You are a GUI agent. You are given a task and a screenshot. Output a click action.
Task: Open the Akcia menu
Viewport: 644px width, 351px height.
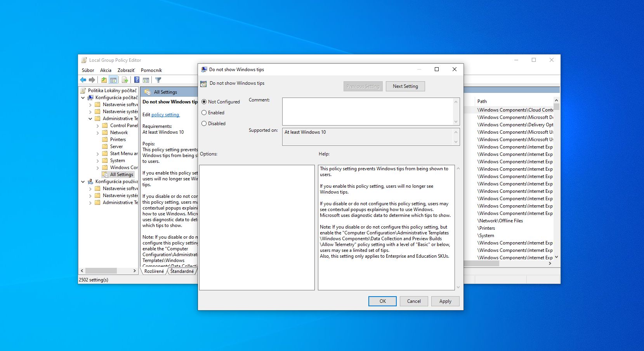pos(106,70)
